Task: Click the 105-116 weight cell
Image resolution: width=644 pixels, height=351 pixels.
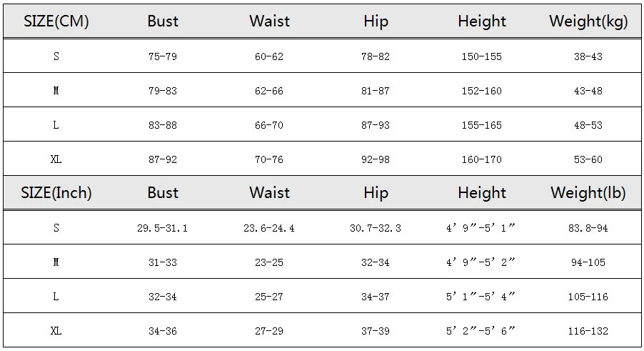Action: click(588, 297)
